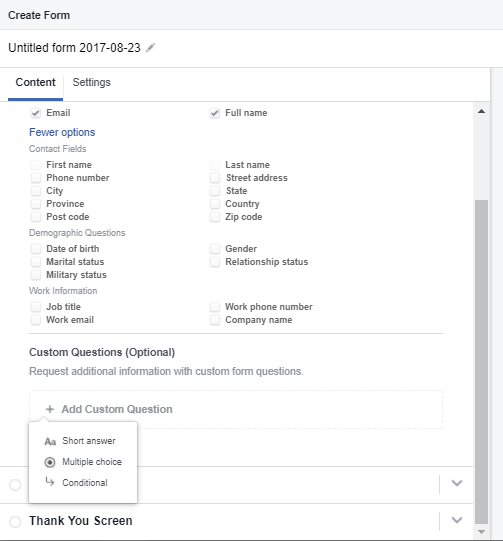Click the scrollbar down arrow
The image size is (503, 541).
pyautogui.click(x=481, y=532)
